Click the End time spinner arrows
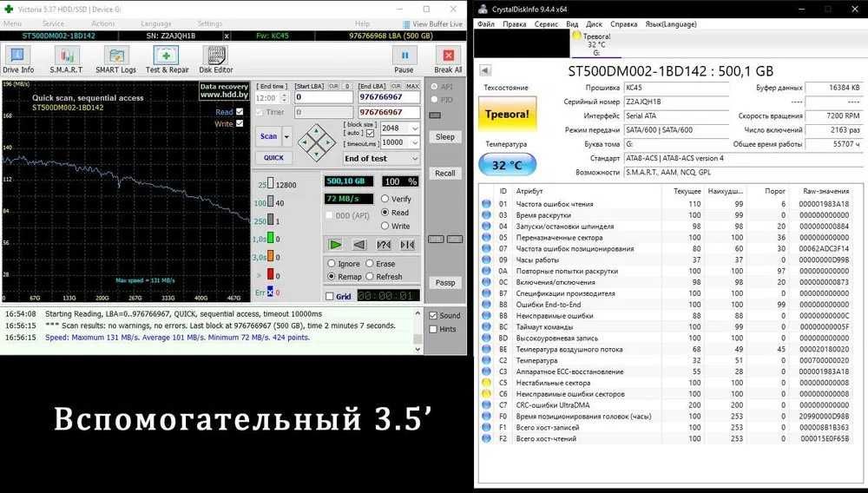868x493 pixels. (285, 98)
